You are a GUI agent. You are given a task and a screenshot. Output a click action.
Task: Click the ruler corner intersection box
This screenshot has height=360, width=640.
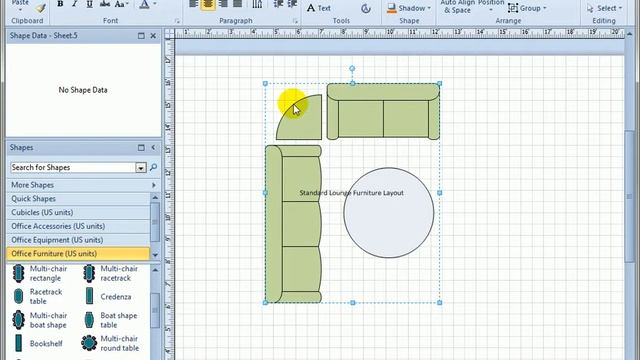point(169,34)
